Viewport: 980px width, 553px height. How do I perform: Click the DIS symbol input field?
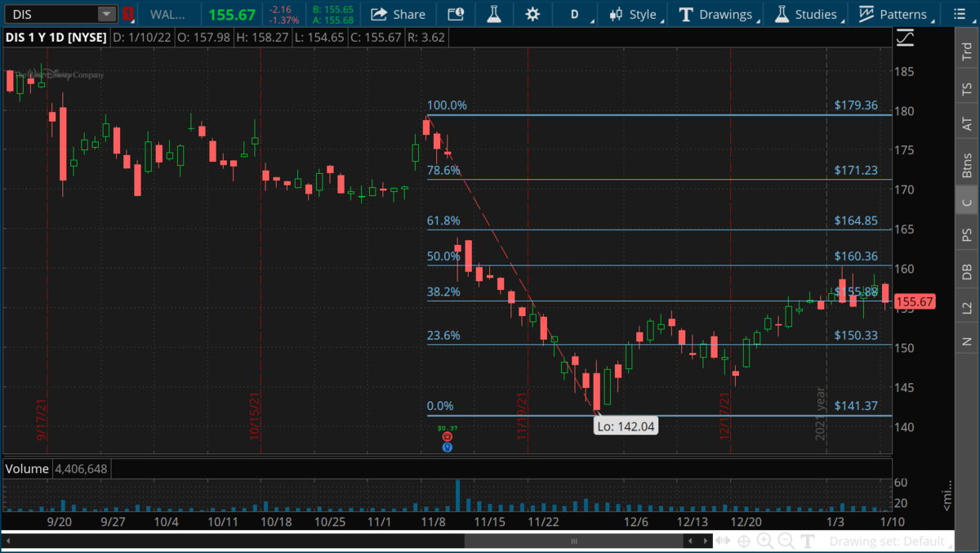(53, 14)
